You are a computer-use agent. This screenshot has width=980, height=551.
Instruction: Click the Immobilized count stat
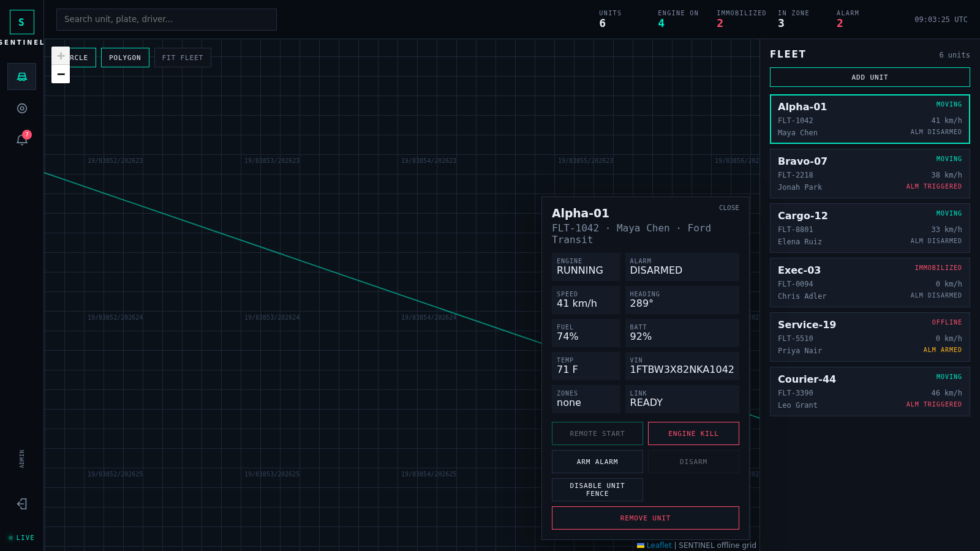741,20
